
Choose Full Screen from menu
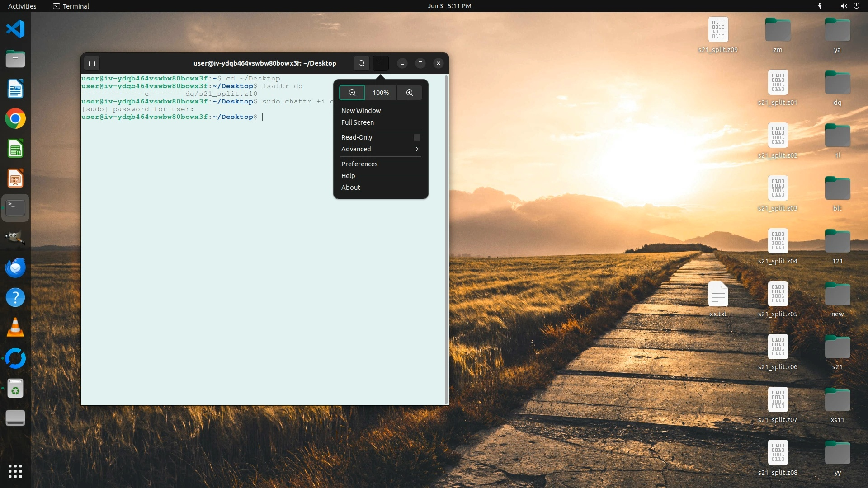[x=357, y=122]
